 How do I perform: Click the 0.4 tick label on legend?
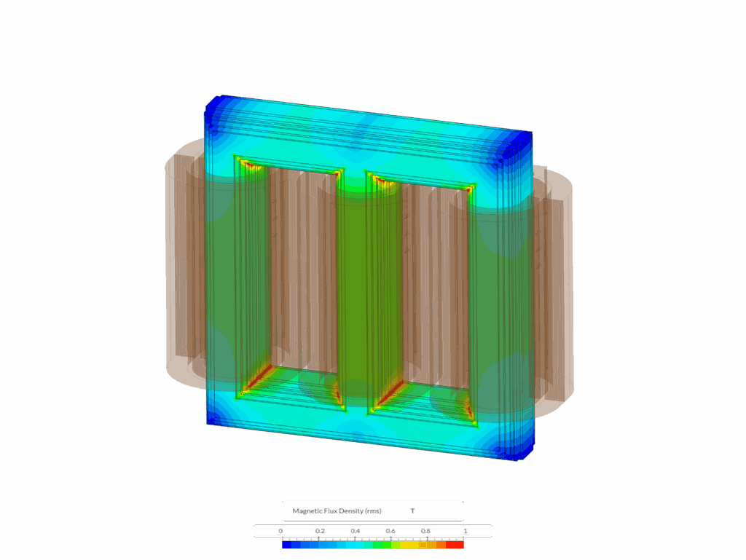[x=356, y=532]
